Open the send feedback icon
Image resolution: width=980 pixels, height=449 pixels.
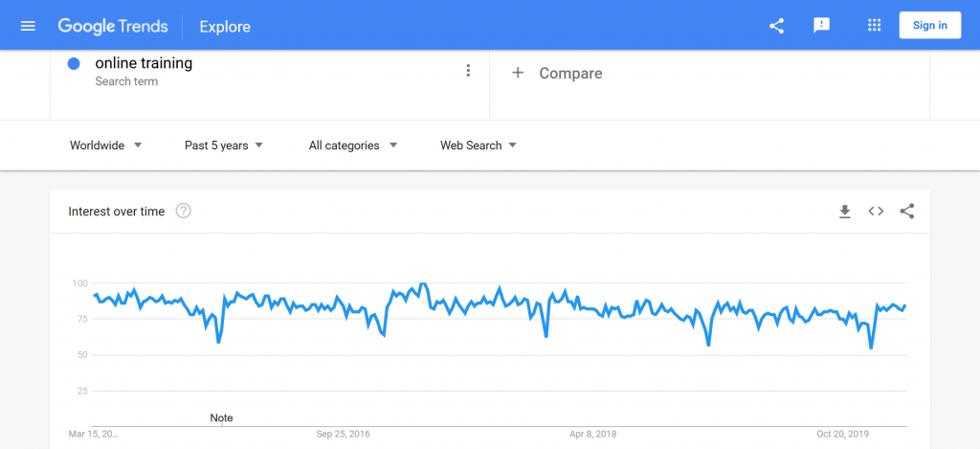click(821, 26)
